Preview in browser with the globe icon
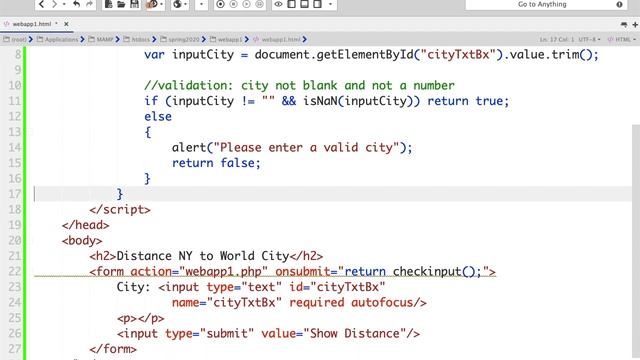Screen dimensions: 640x360 (177, 4)
